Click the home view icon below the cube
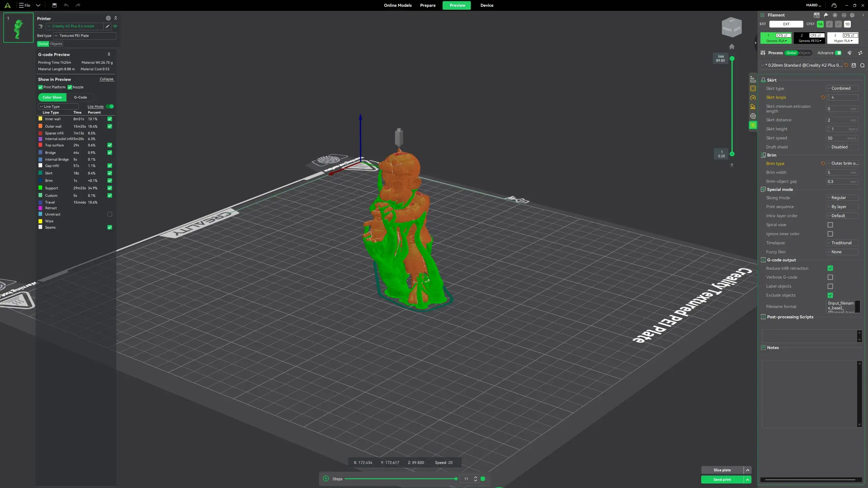Image resolution: width=868 pixels, height=488 pixels. (732, 46)
